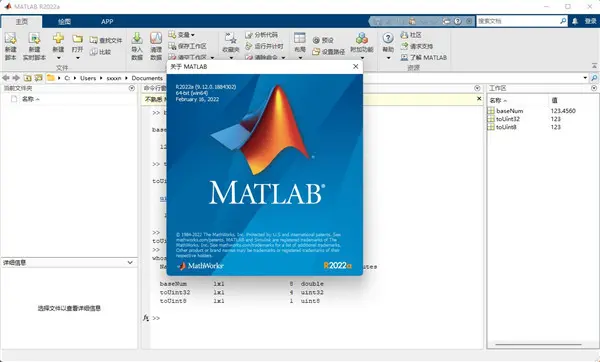This screenshot has height=362, width=600.
Task: Click the forward arrow in folder toolbar
Action: click(16, 78)
